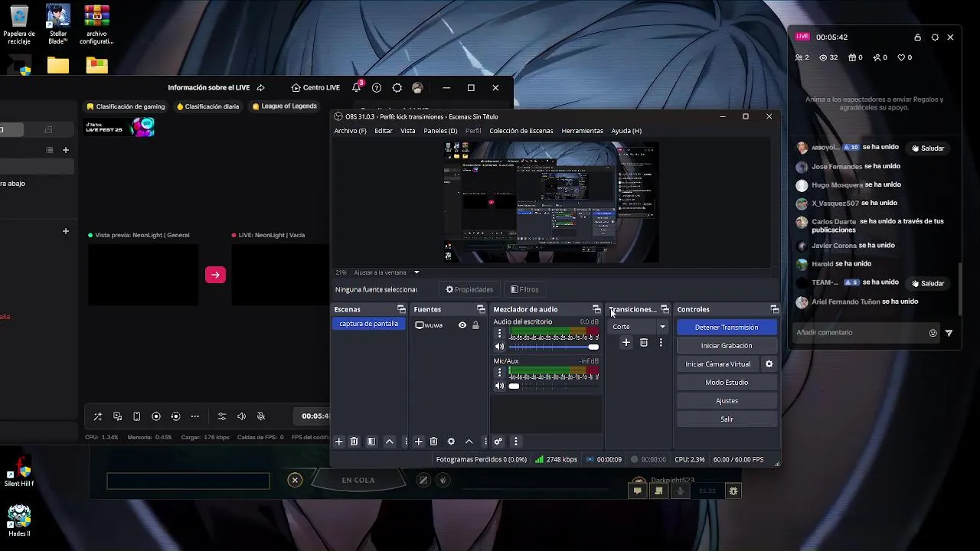Image resolution: width=980 pixels, height=551 pixels.
Task: Open Archivo (F) menu
Action: 350,131
